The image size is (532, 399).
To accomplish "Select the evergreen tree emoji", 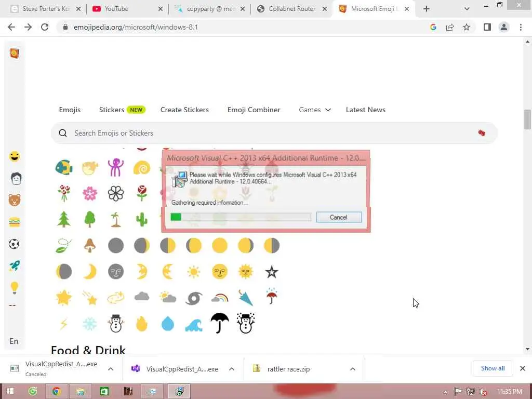I will pyautogui.click(x=64, y=219).
